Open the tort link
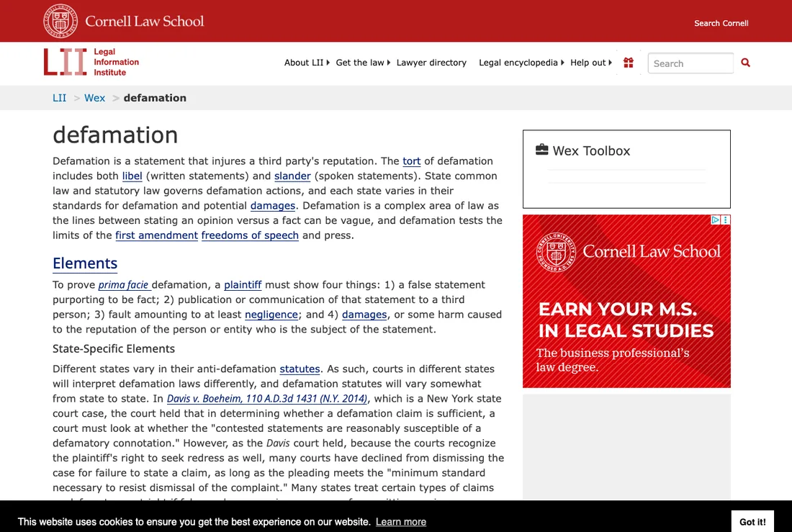The width and height of the screenshot is (792, 532). (411, 161)
